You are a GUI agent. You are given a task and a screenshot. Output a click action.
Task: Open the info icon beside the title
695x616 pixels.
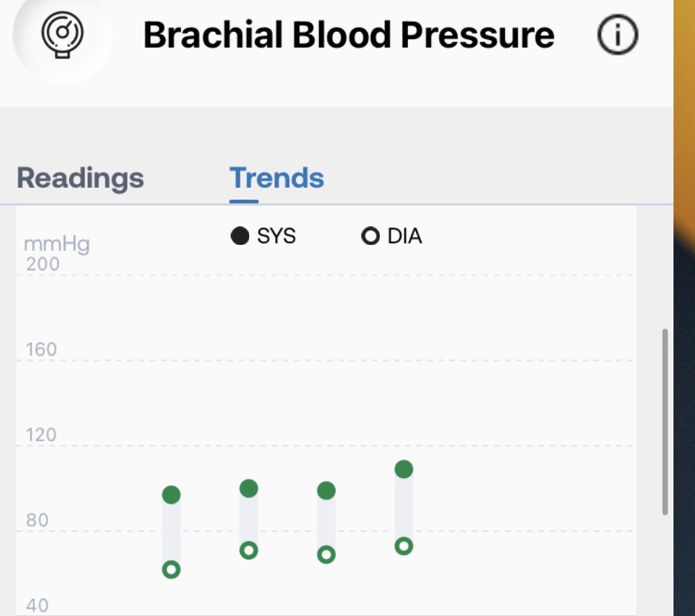click(617, 35)
